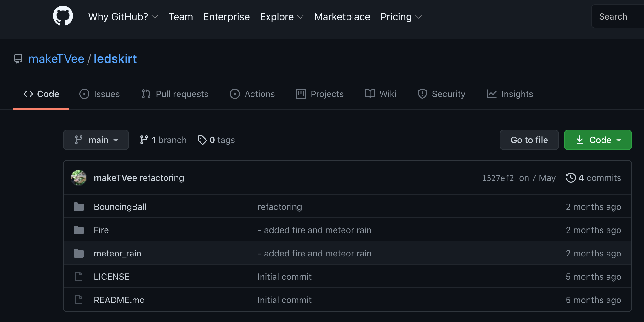
Task: Open the Pricing dropdown menu
Action: tap(401, 17)
